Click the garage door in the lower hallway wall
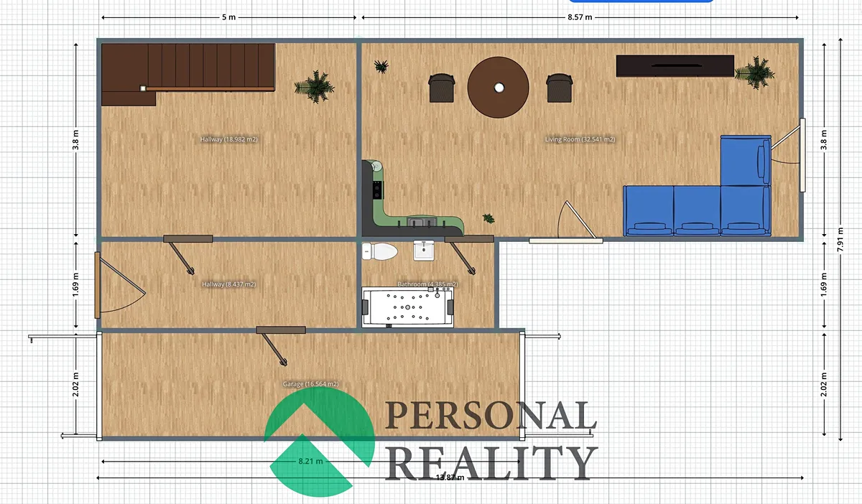 coord(281,330)
